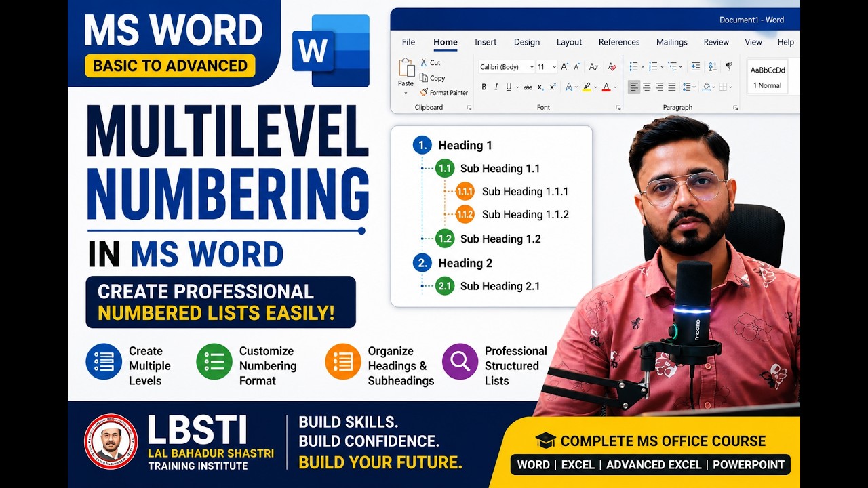The width and height of the screenshot is (868, 488).
Task: Click the Increase Font Size icon
Action: (x=564, y=67)
